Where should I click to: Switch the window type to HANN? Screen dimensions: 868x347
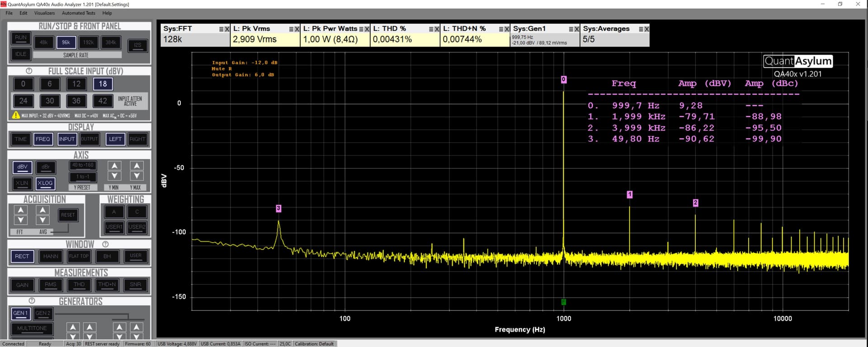[51, 256]
